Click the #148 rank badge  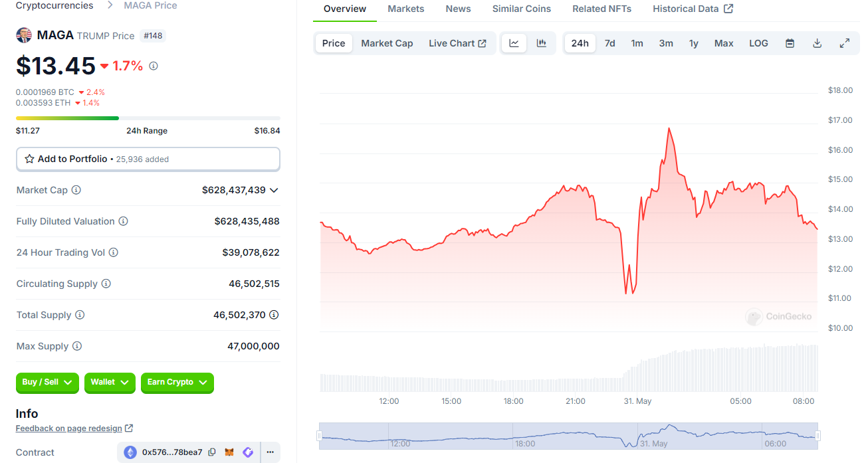click(153, 35)
